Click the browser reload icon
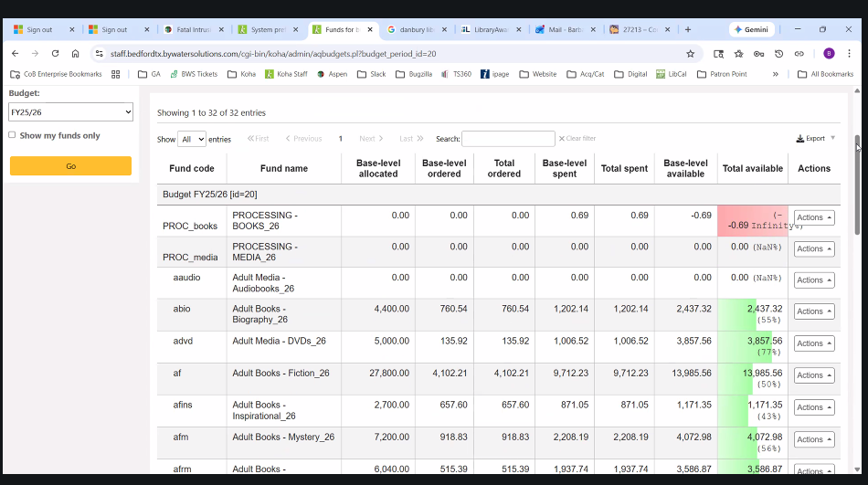Viewport: 868px width, 485px height. (x=55, y=54)
